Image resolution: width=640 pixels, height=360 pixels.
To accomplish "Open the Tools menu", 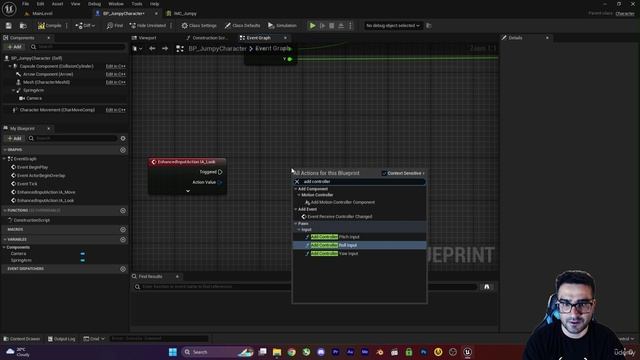I will (137, 4).
